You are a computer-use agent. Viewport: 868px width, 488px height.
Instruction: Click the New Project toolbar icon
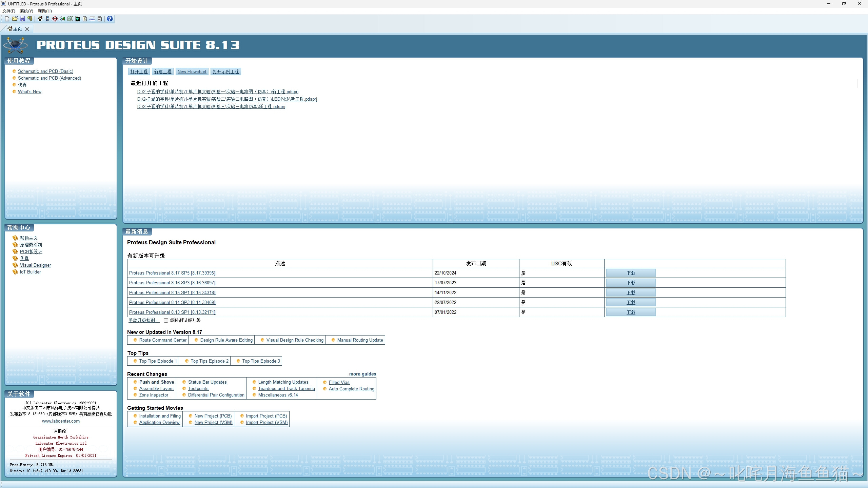7,19
